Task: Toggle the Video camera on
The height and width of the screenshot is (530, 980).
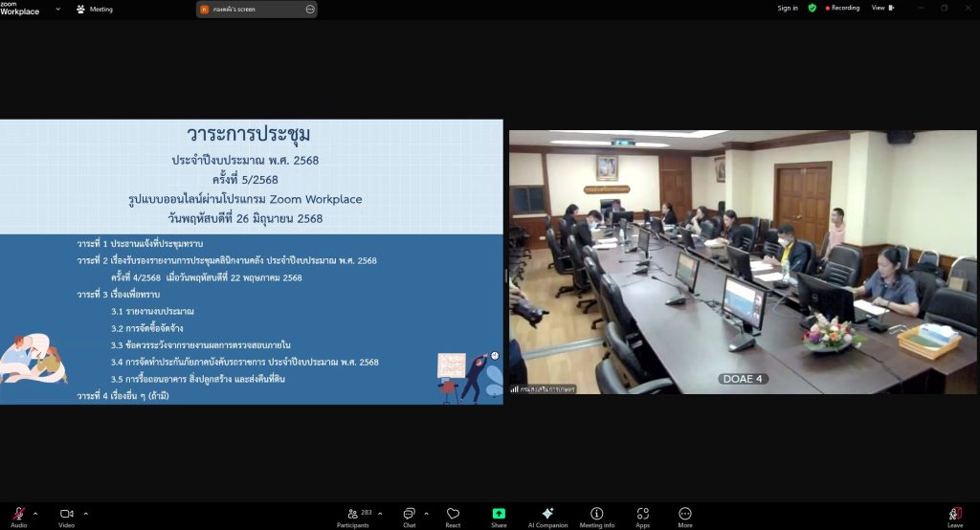Action: tap(66, 515)
